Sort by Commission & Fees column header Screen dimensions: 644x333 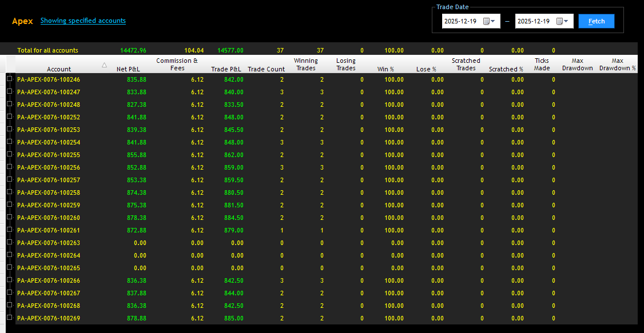coord(177,65)
